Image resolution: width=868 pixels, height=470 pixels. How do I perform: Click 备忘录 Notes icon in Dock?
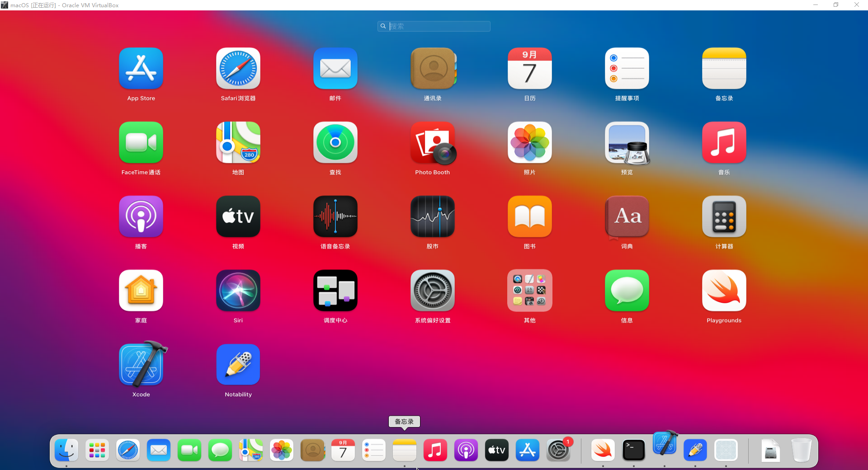click(405, 451)
